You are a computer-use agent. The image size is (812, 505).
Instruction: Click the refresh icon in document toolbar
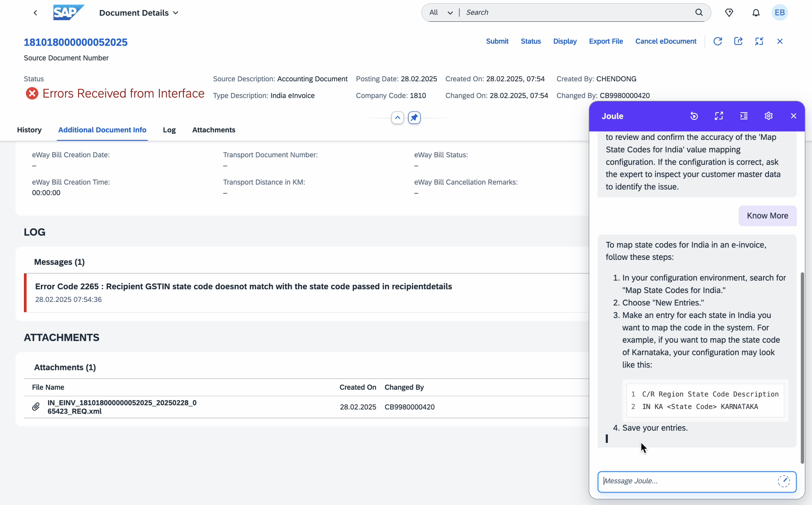pyautogui.click(x=718, y=41)
